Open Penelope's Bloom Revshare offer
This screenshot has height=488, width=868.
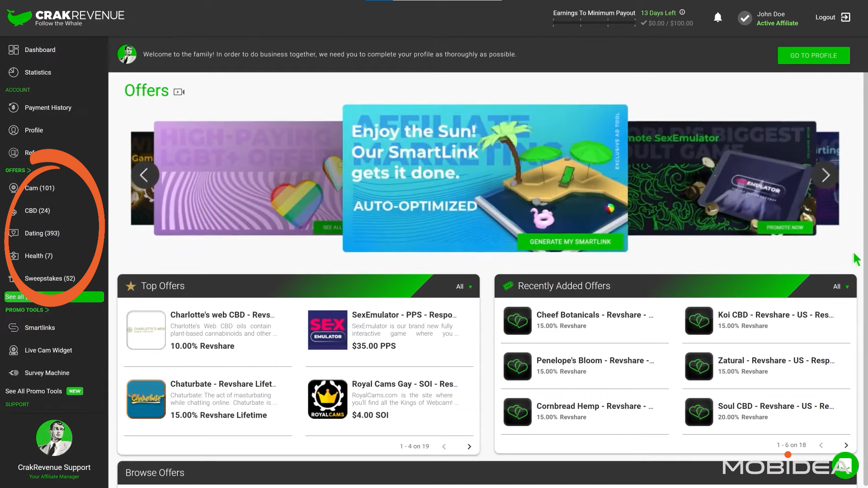tap(595, 361)
